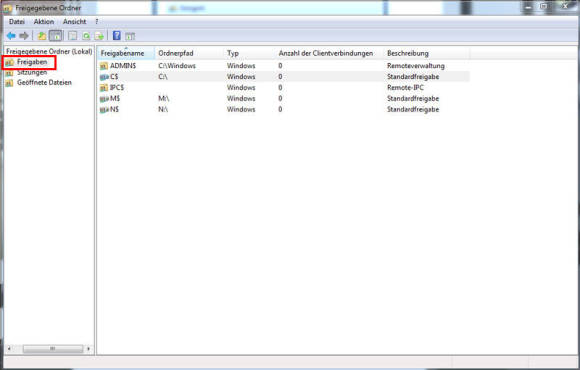Sort by the Typ column header

pos(249,53)
